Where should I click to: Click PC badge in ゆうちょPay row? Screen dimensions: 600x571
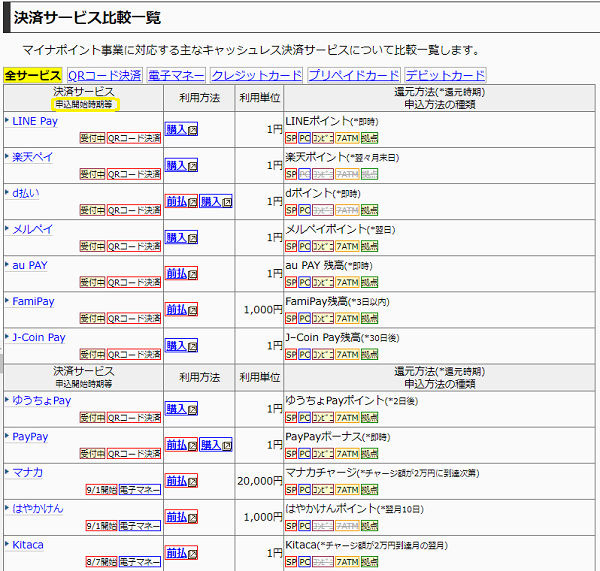(x=305, y=418)
